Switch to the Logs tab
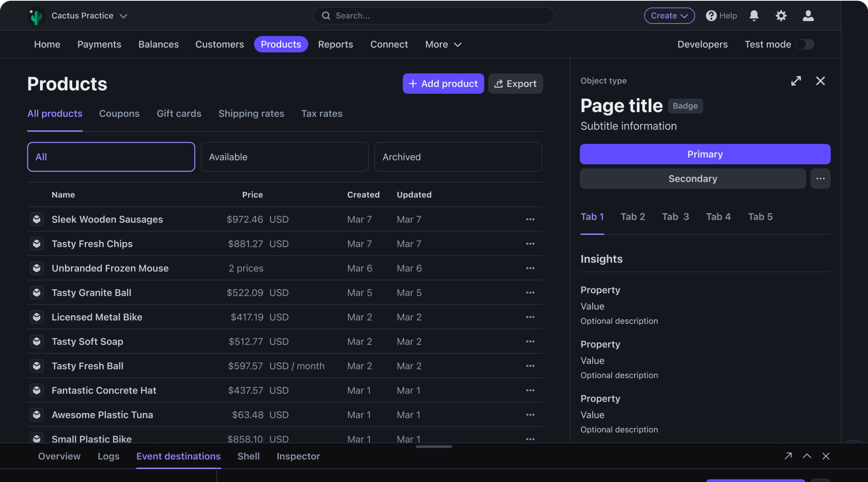The image size is (868, 482). pyautogui.click(x=108, y=456)
